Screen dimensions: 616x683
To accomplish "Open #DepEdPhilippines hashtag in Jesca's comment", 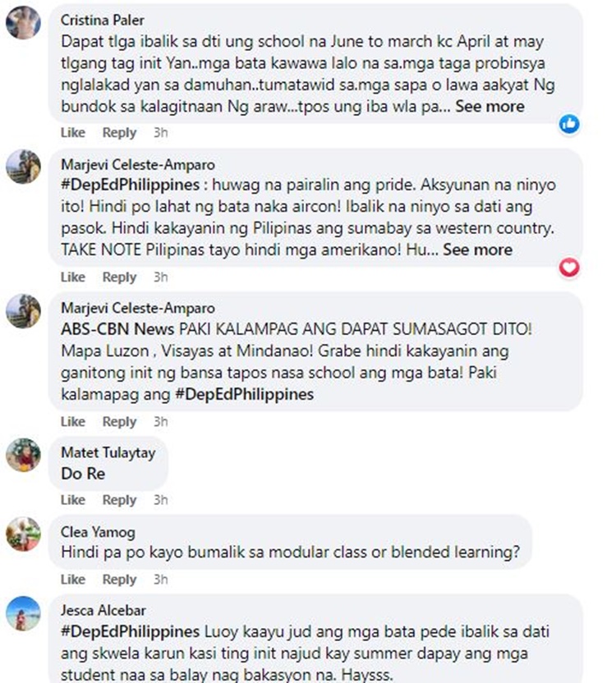I will (x=131, y=632).
